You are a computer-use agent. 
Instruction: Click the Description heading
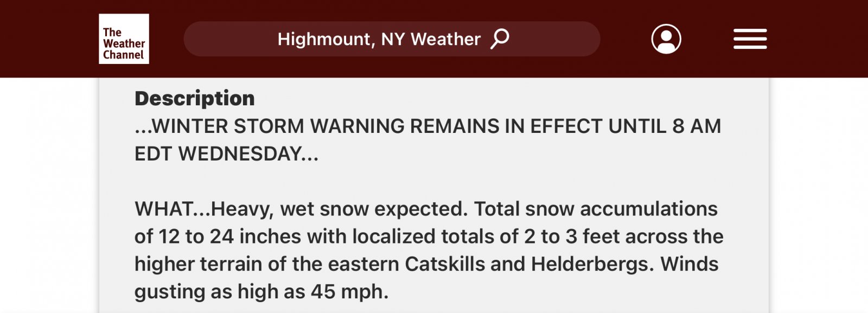point(194,98)
